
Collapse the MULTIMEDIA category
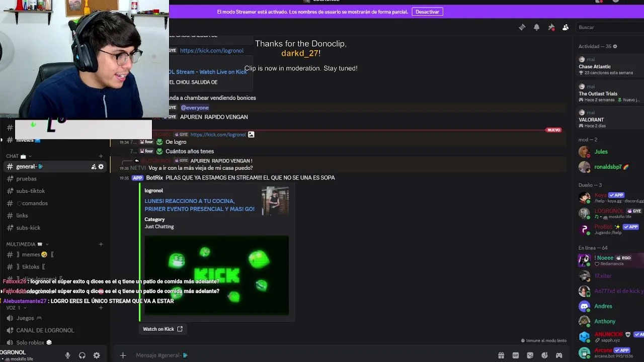tap(27, 244)
